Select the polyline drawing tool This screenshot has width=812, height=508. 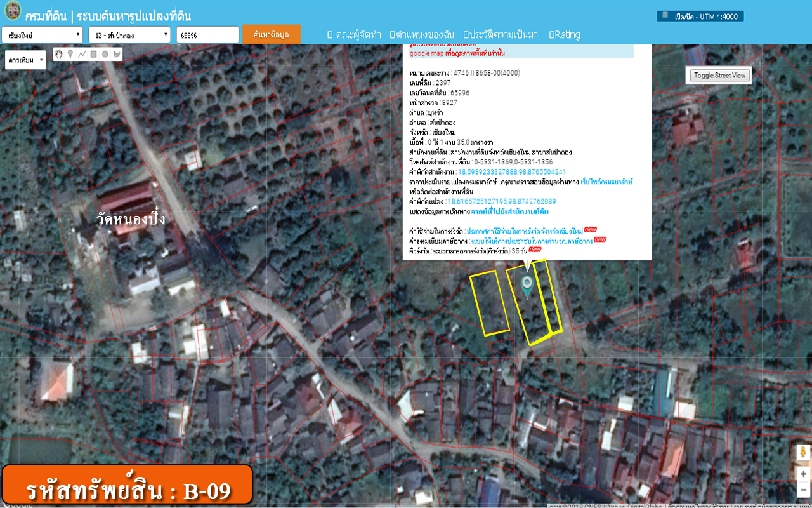point(82,55)
